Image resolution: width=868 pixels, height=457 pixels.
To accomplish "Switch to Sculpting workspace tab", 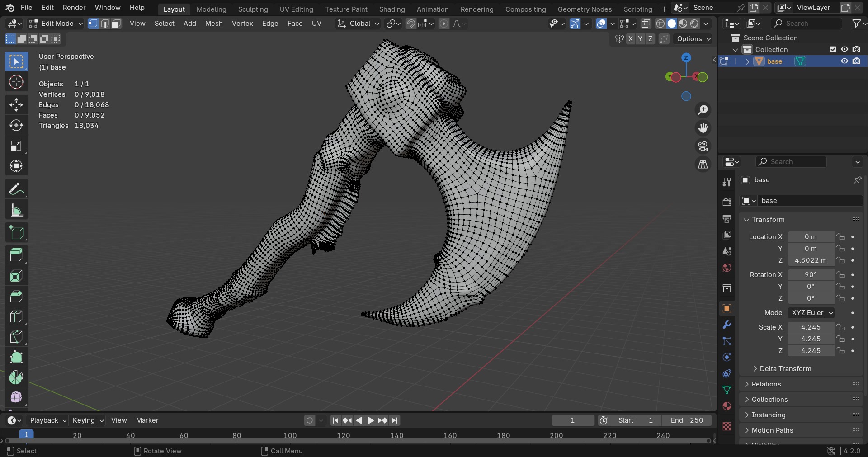I will [253, 9].
